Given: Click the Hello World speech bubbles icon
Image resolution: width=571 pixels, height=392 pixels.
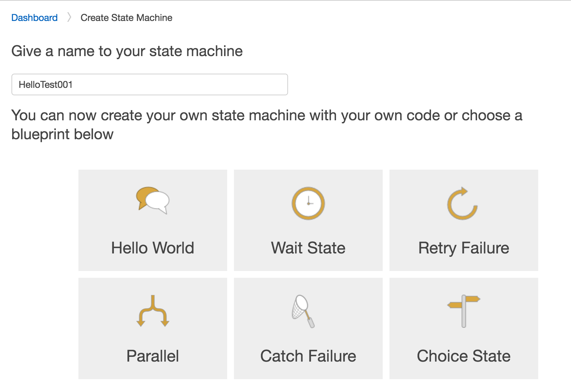Looking at the screenshot, I should tap(153, 200).
